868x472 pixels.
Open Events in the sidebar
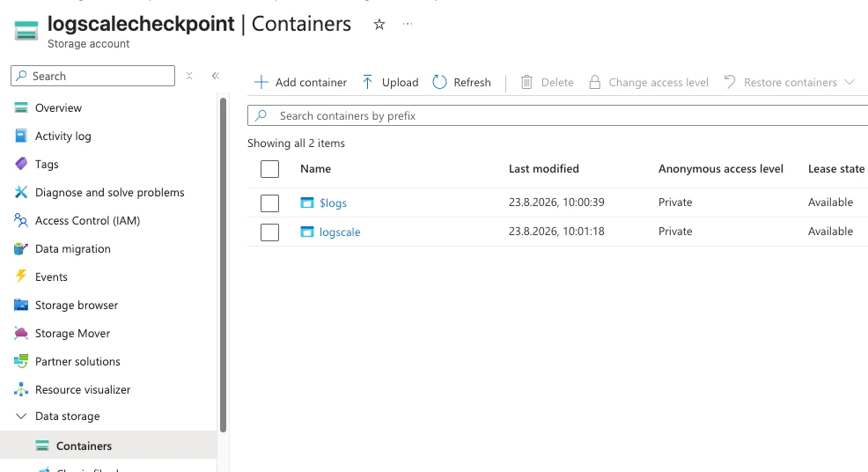tap(51, 277)
